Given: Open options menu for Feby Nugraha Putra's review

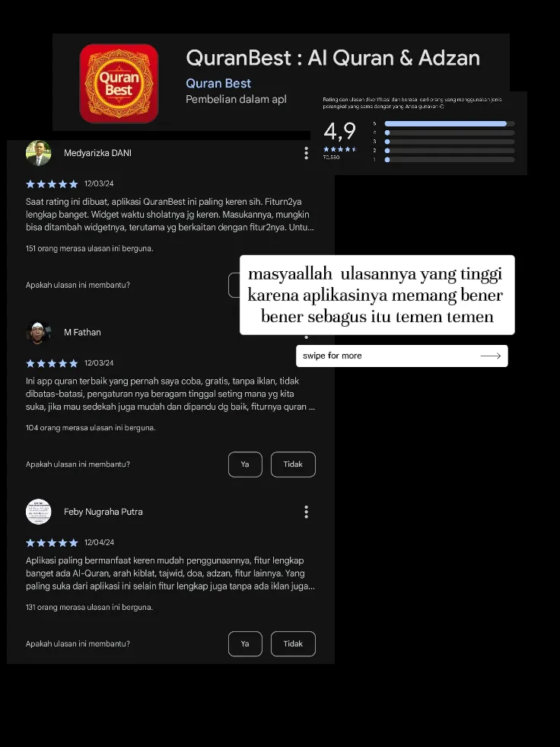Looking at the screenshot, I should tap(306, 512).
